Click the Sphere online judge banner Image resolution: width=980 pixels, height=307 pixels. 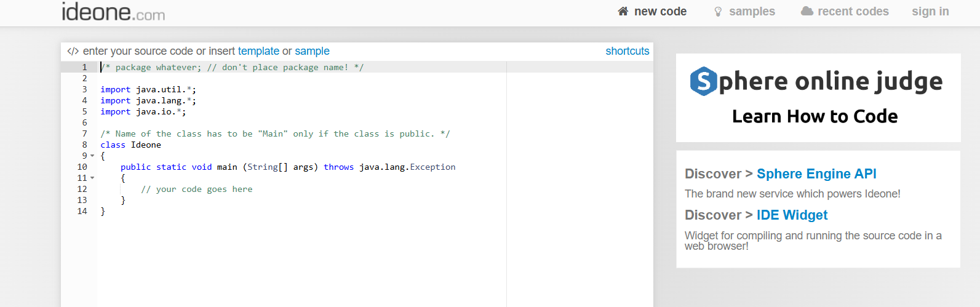click(x=818, y=98)
